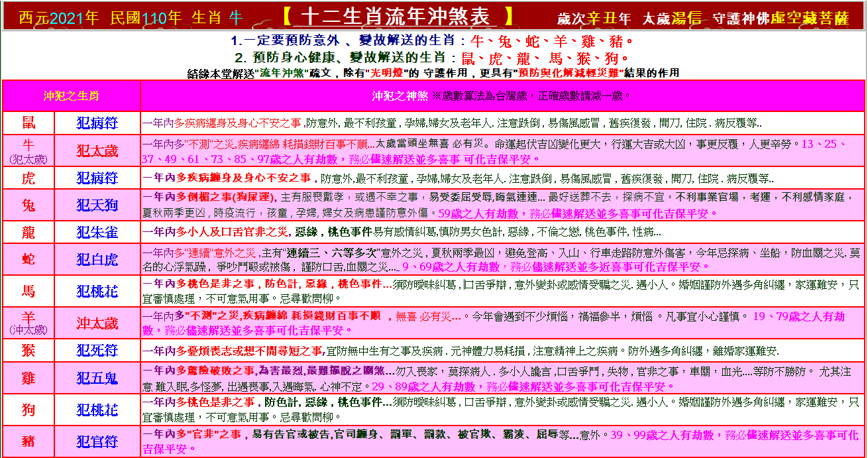Click the 沖太歲 link in the 羊 row
The width and height of the screenshot is (868, 458).
click(x=97, y=323)
